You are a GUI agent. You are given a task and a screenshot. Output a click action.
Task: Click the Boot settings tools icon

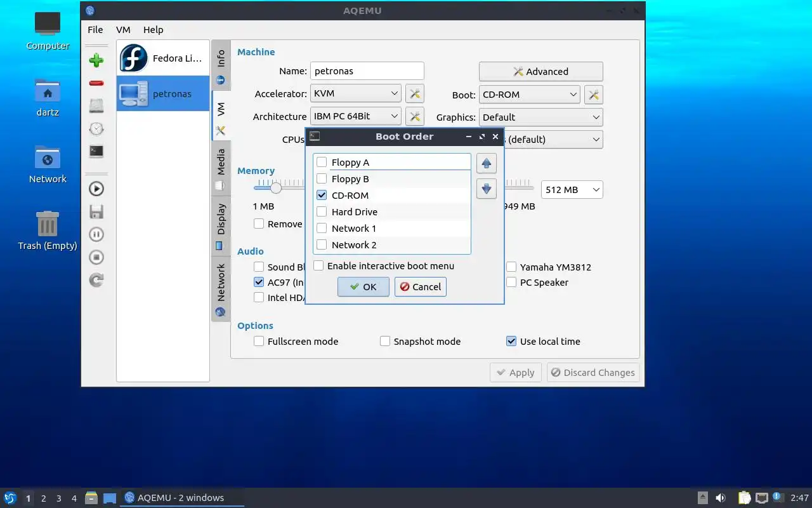point(593,95)
